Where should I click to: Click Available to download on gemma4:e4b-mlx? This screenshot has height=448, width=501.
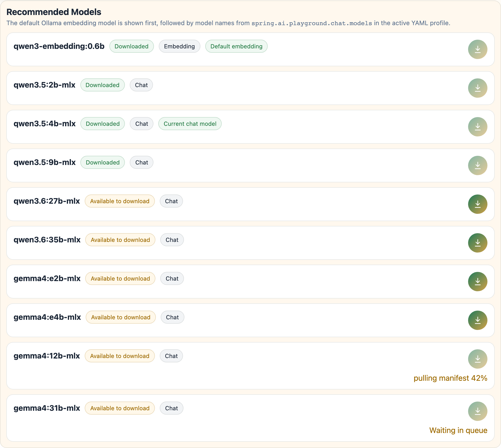[x=121, y=317]
